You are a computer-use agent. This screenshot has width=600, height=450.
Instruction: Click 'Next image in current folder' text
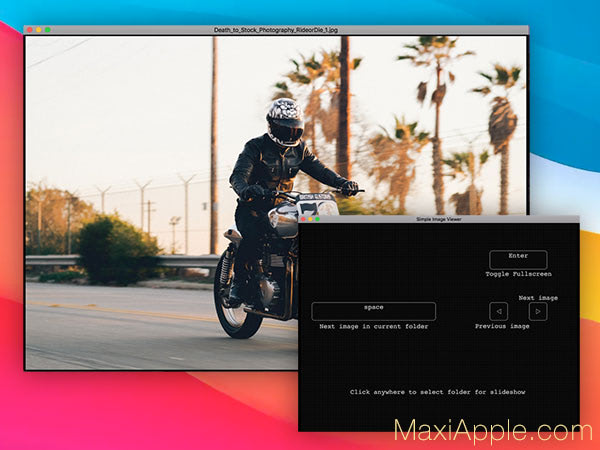click(373, 326)
